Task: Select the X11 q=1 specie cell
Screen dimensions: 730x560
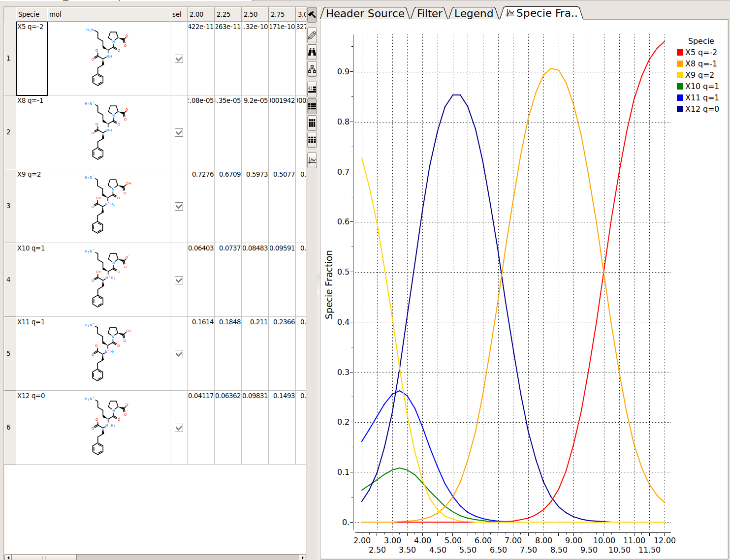Action: (x=32, y=354)
